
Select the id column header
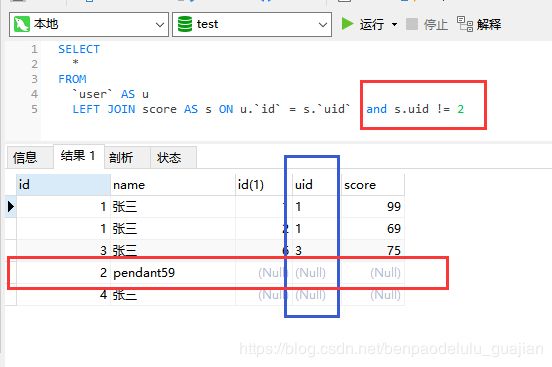pyautogui.click(x=63, y=185)
